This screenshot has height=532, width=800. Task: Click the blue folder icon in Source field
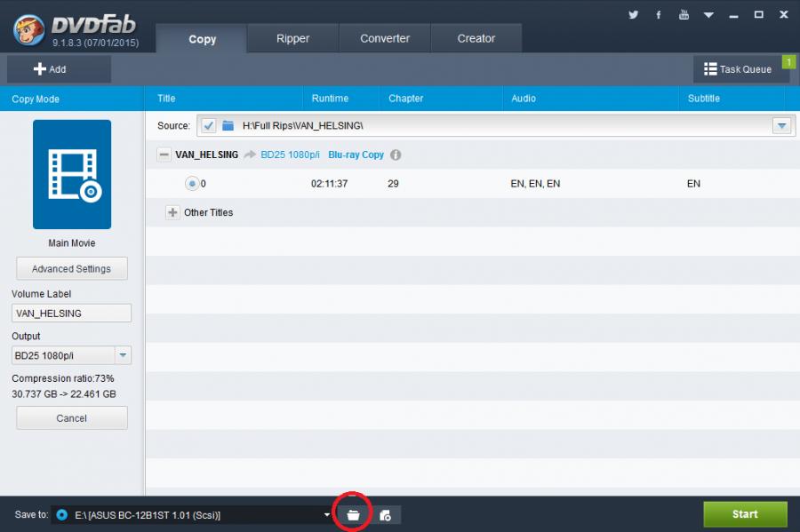click(228, 125)
